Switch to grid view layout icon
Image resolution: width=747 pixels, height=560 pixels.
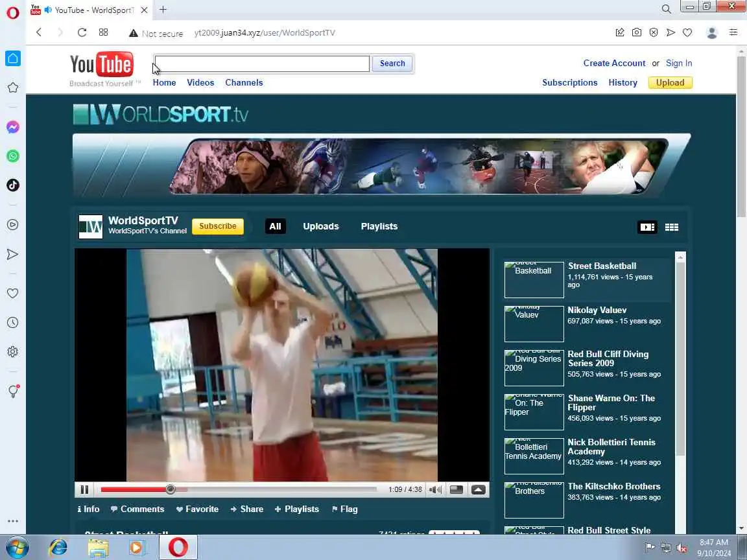pos(672,227)
